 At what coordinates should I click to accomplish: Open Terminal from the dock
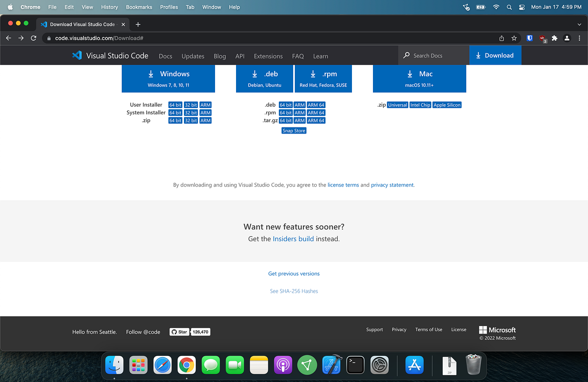pyautogui.click(x=355, y=365)
